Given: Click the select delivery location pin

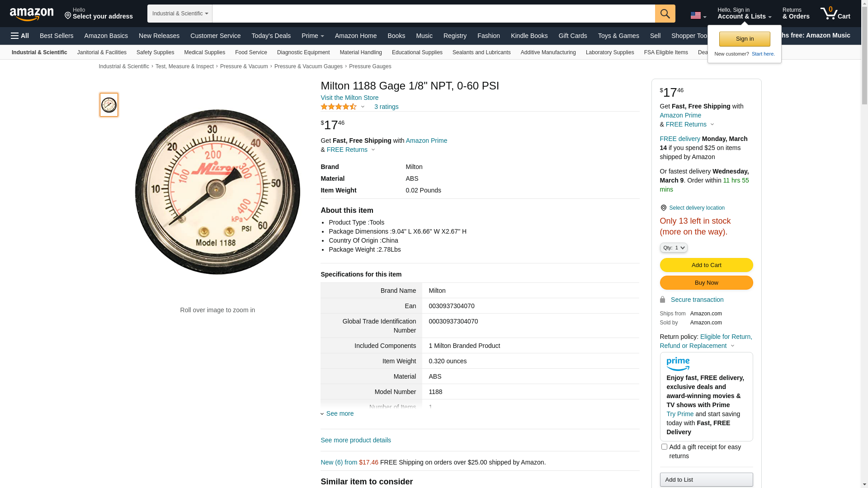Looking at the screenshot, I should coord(663,208).
